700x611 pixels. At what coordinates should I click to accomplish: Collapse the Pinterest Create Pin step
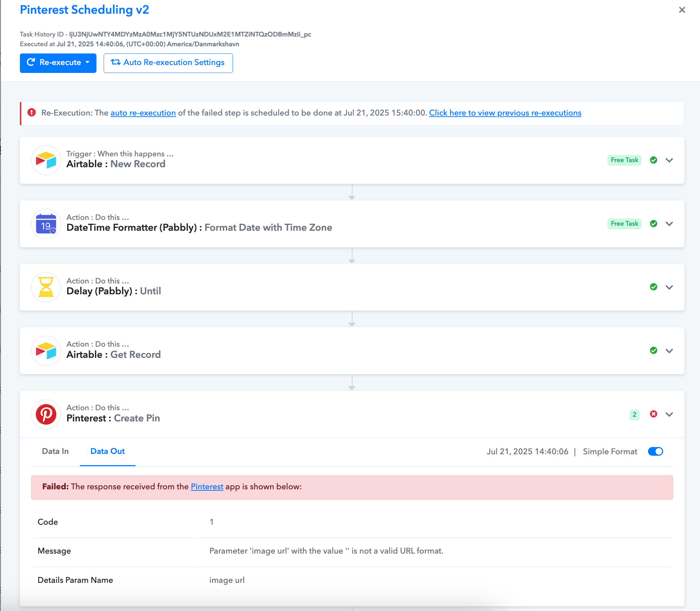click(669, 415)
